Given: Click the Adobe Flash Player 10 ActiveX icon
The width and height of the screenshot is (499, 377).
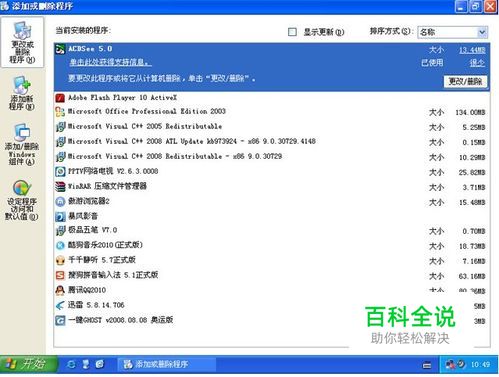Looking at the screenshot, I should click(x=60, y=98).
